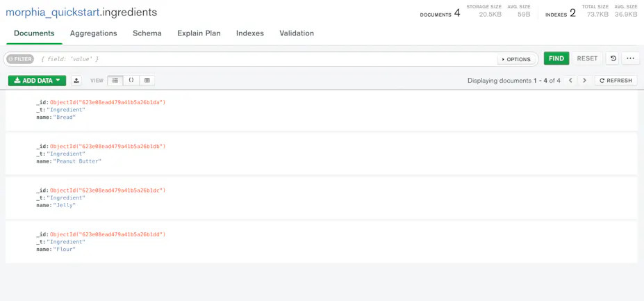The height and width of the screenshot is (301, 644).
Task: Select the "Bread" name value
Action: 65,117
